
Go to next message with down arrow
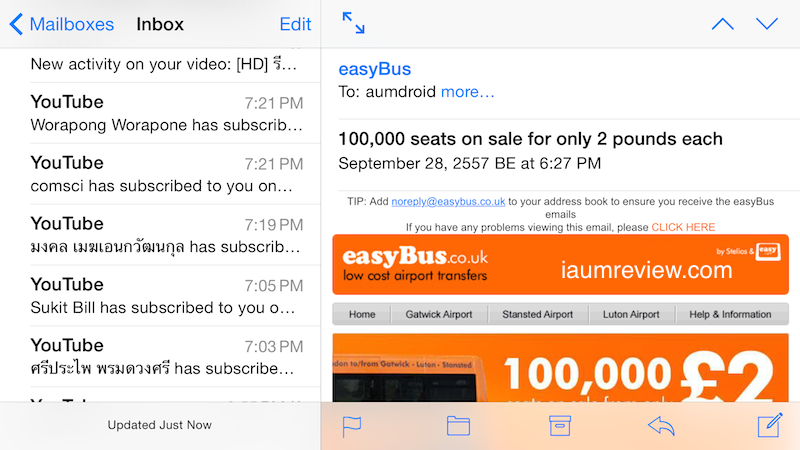[766, 23]
